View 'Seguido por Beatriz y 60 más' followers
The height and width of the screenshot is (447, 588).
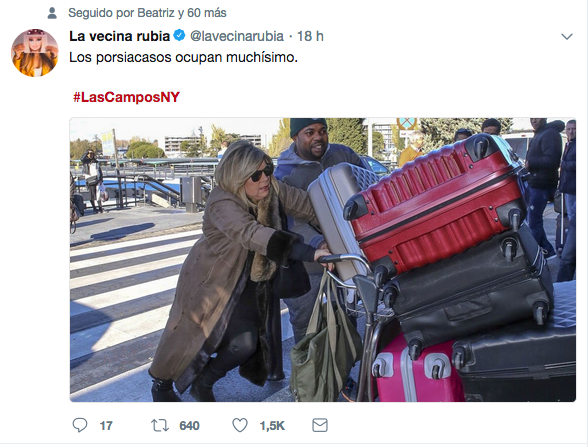point(147,13)
